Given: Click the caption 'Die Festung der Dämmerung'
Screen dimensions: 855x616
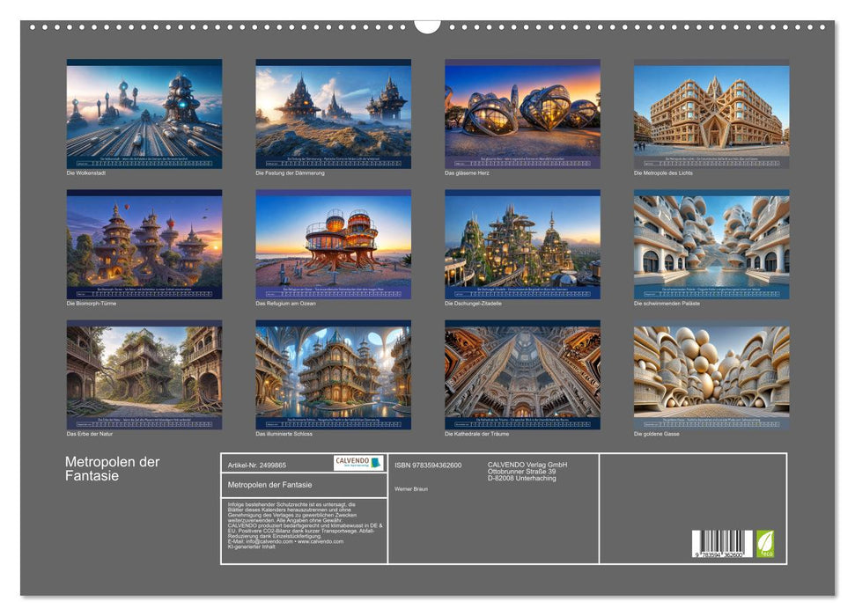Looking at the screenshot, I should [290, 173].
